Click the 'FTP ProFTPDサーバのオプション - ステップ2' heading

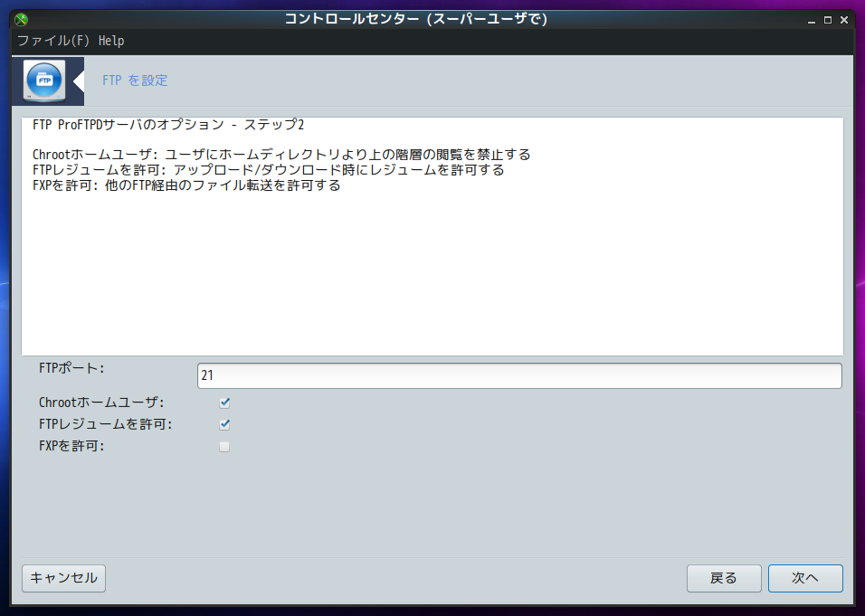(168, 125)
